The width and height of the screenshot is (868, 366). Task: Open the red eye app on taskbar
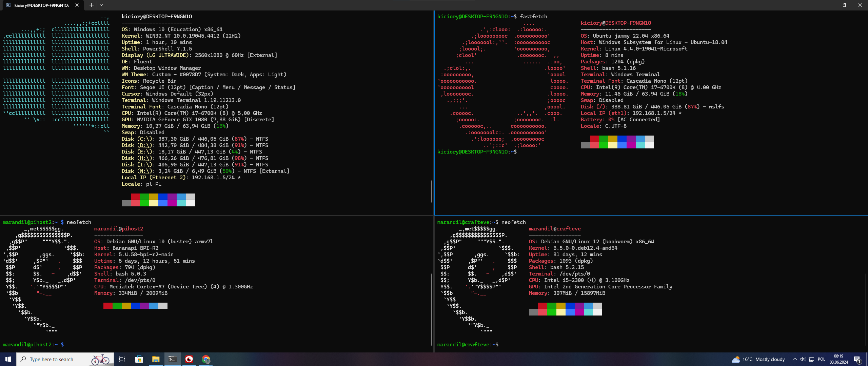pos(189,359)
